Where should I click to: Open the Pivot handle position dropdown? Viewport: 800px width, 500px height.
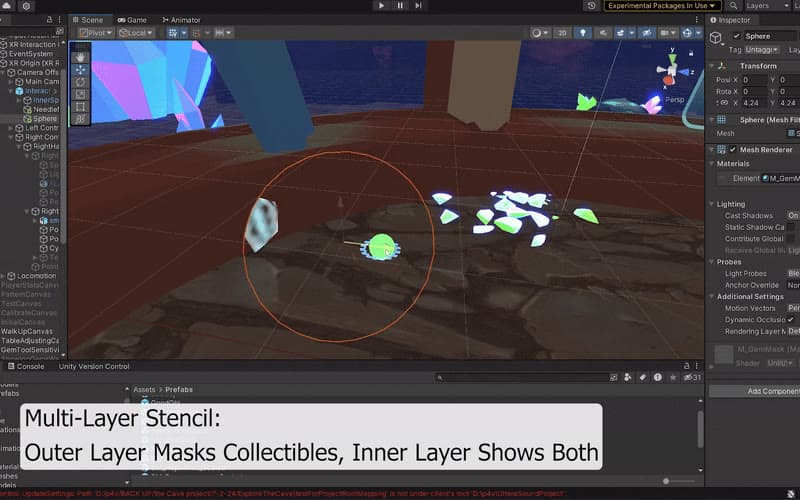click(95, 33)
